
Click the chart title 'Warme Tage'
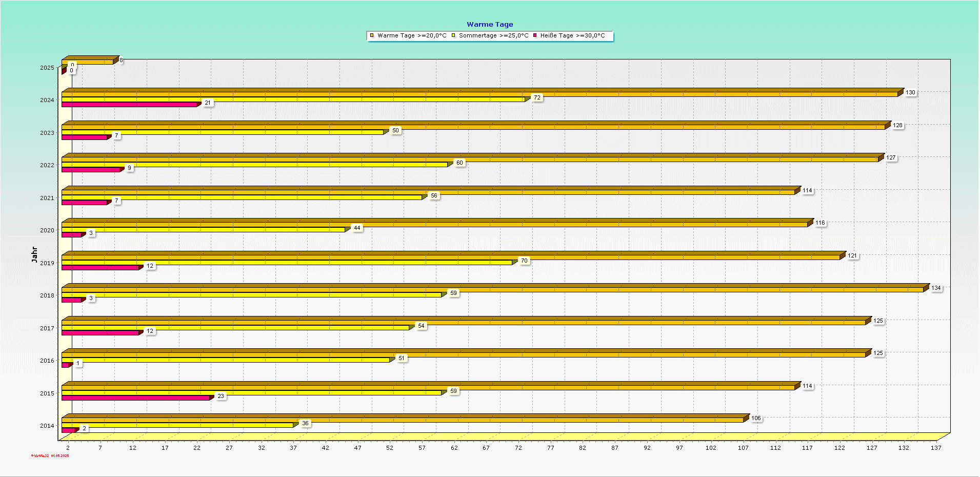coord(490,24)
